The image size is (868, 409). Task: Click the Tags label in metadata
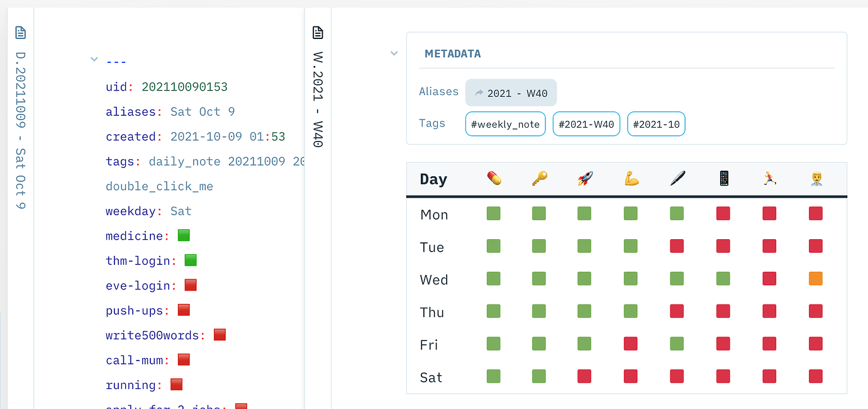tap(432, 123)
